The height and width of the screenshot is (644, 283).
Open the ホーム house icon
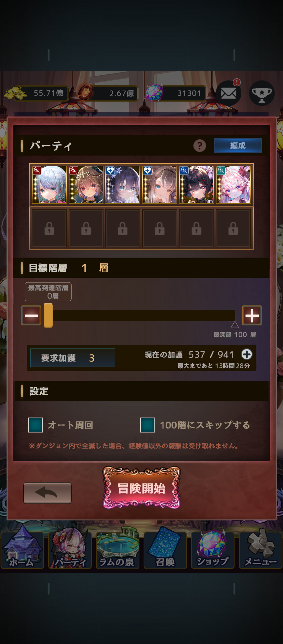click(22, 550)
